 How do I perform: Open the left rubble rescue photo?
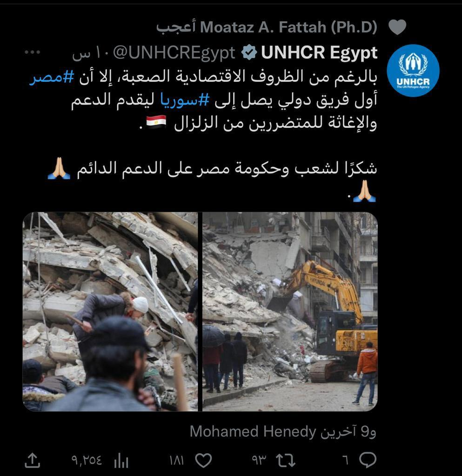pos(110,311)
